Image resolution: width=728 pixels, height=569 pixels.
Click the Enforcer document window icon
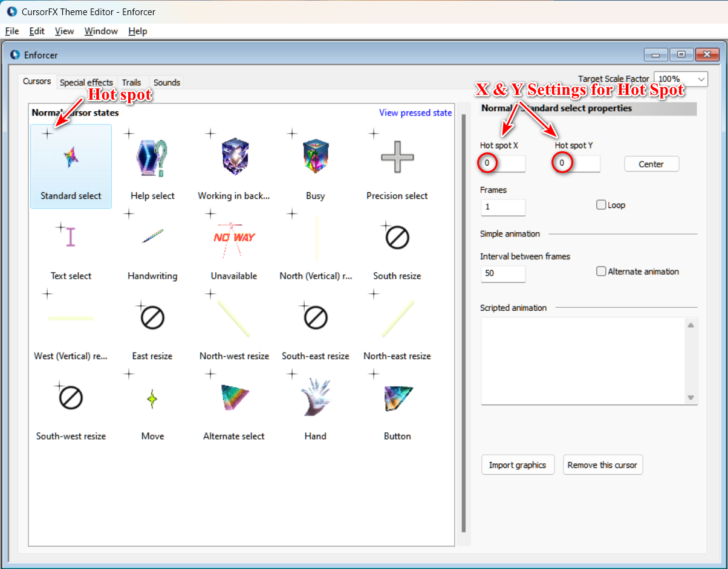[16, 55]
